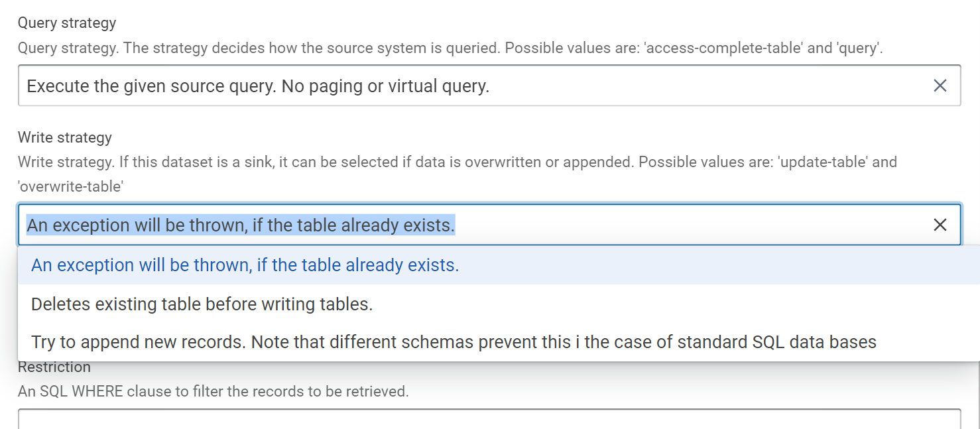
Task: Click the SQL WHERE clause description
Action: coord(213,391)
